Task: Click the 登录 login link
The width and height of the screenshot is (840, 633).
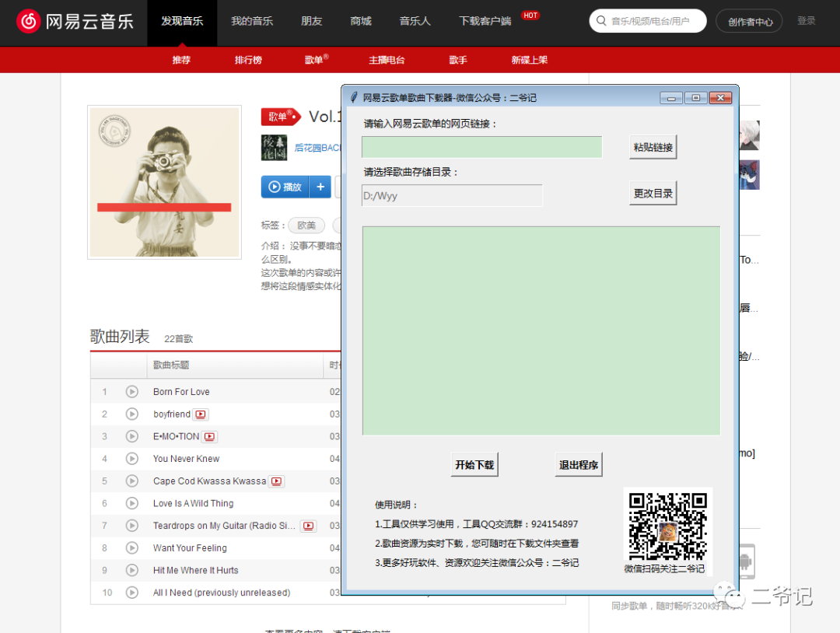Action: 807,21
